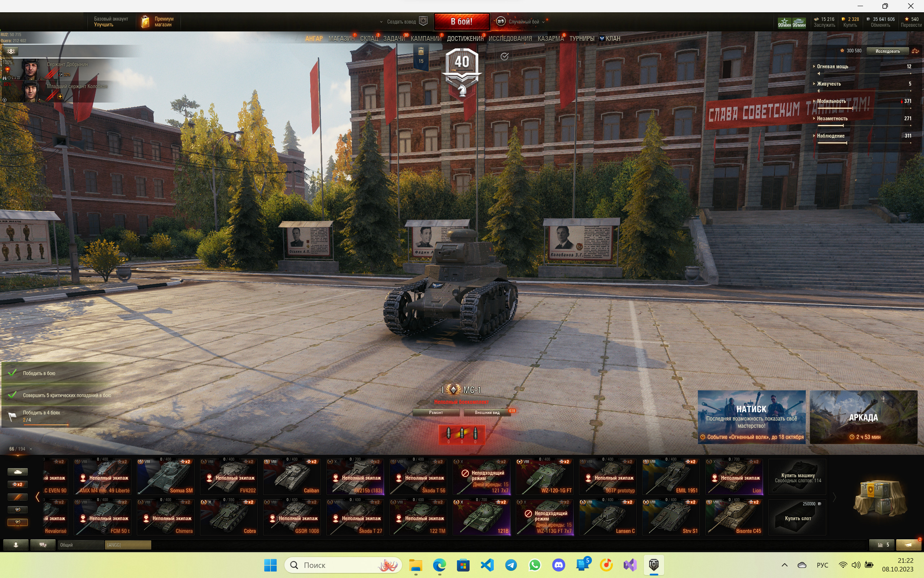Viewport: 924px width, 578px height.
Task: Toggle the tank-silhouette filter in the carousel sidebar
Action: pos(18,472)
